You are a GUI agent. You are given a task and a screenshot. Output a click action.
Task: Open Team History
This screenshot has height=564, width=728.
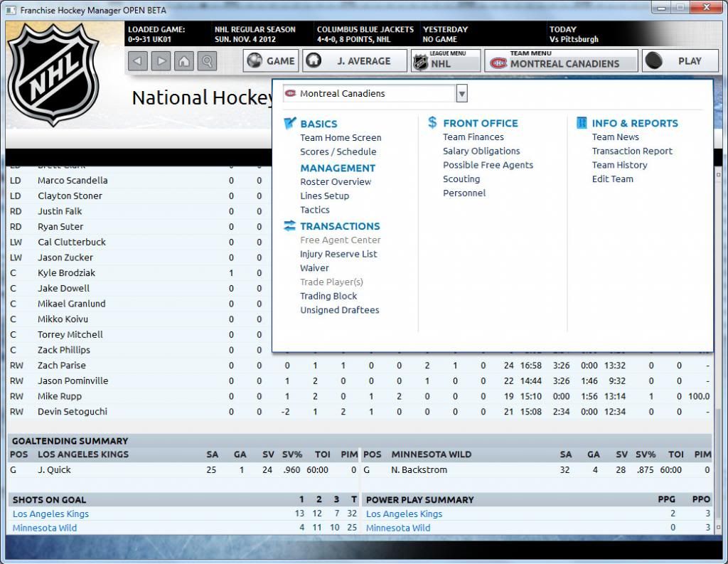click(619, 165)
